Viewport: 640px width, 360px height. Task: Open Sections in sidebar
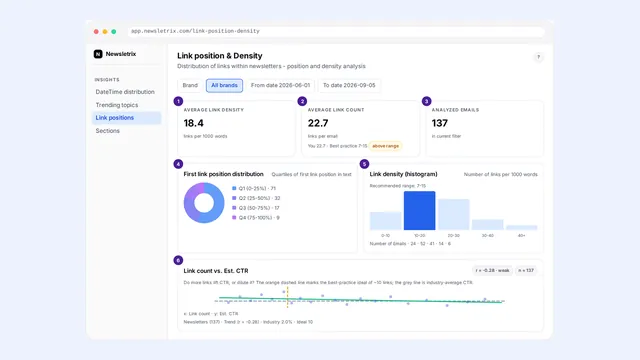click(x=108, y=131)
